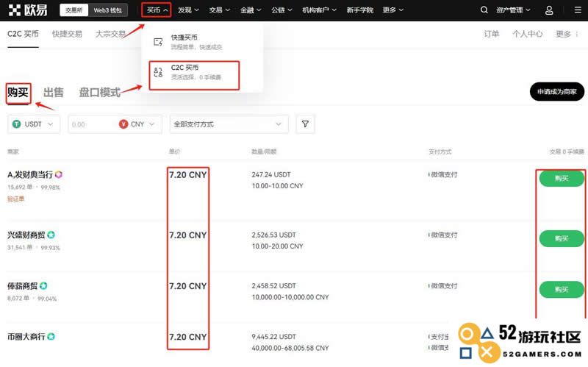The height and width of the screenshot is (367, 588).
Task: Click 9,445.22 USDT amount text
Action: 273,337
